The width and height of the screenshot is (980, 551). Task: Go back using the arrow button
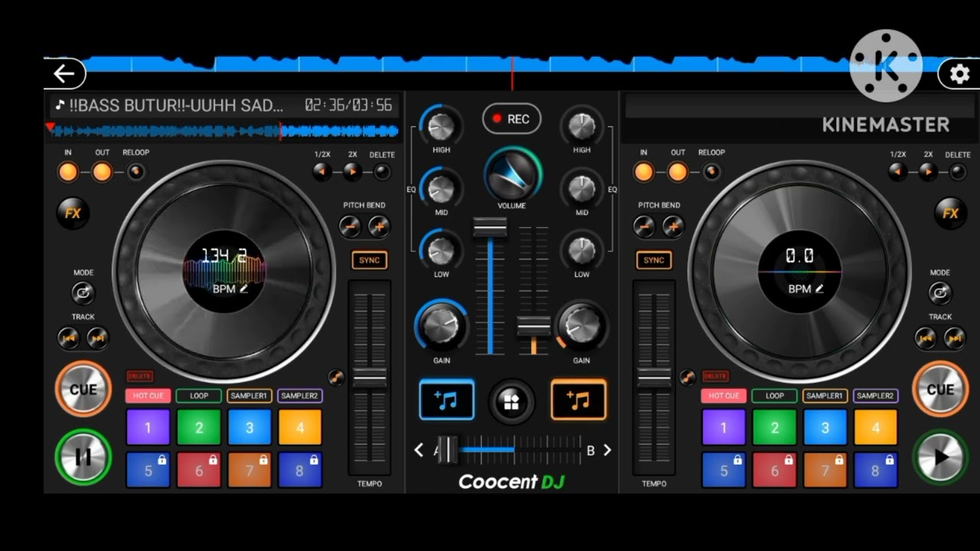(x=64, y=73)
